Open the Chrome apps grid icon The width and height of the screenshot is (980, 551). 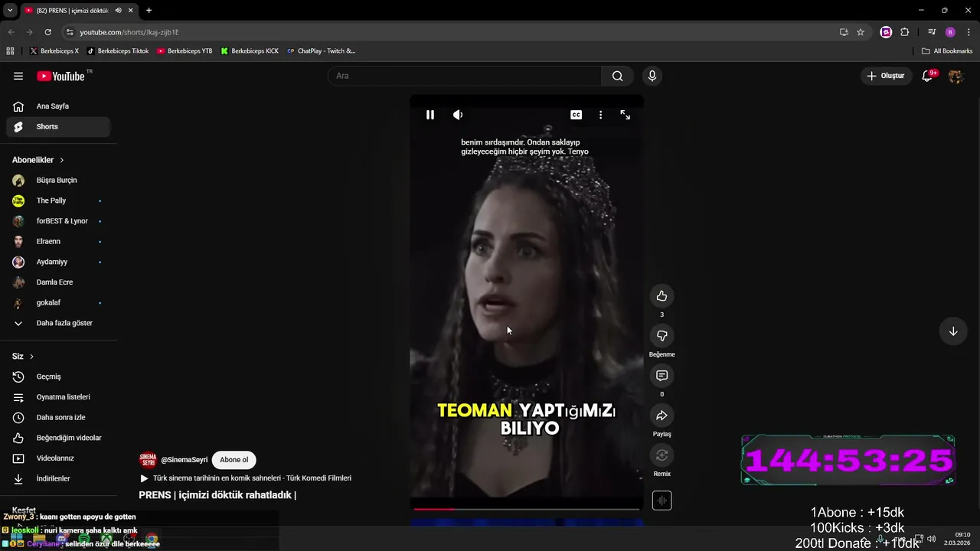pos(10,51)
